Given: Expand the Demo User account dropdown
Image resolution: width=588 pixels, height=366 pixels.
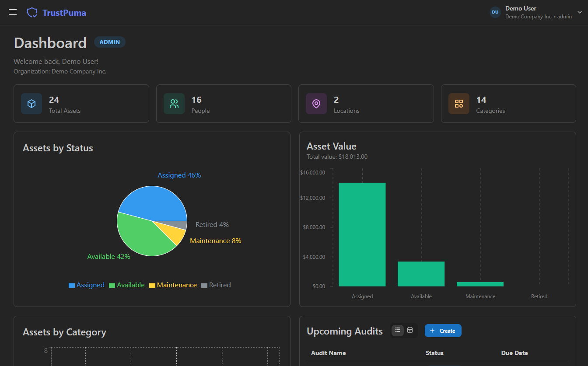Looking at the screenshot, I should click(579, 12).
